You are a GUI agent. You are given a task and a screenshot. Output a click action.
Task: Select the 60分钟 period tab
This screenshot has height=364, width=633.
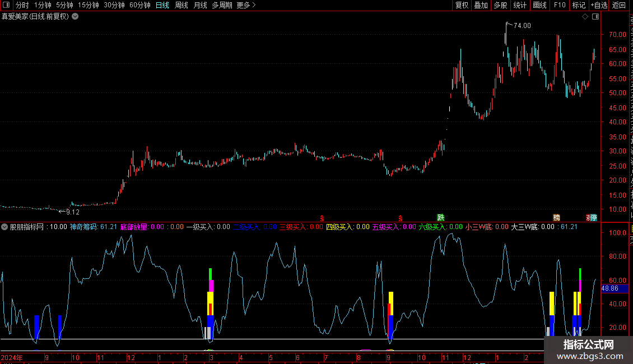point(139,5)
